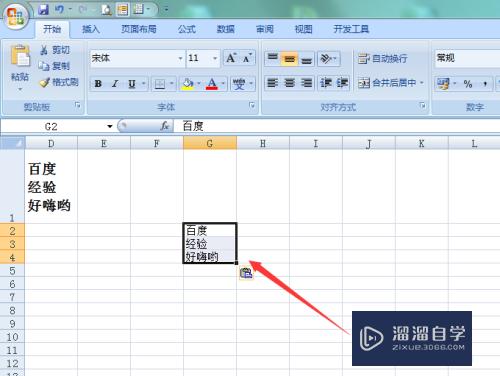The image size is (500, 376).
Task: Switch to the 数据 tab
Action: click(x=226, y=29)
